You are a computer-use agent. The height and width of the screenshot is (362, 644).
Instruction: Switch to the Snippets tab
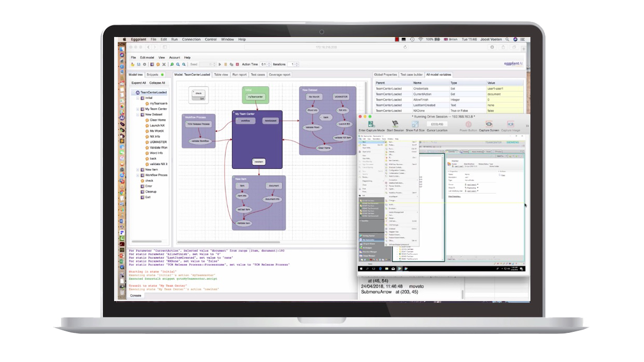(155, 74)
